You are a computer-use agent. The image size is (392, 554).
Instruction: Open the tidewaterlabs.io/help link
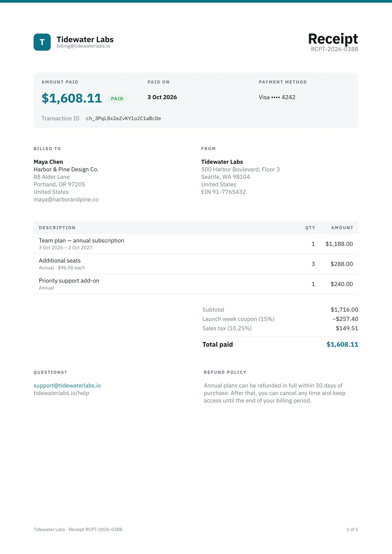pos(61,393)
